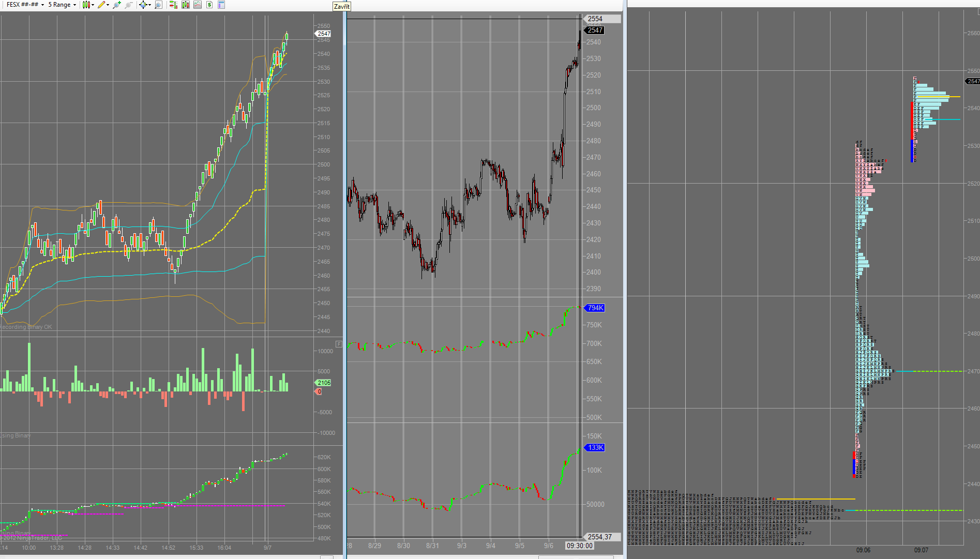Open the FESX ##-## instrument dropdown
Viewport: 980px width, 559px height.
pos(25,5)
